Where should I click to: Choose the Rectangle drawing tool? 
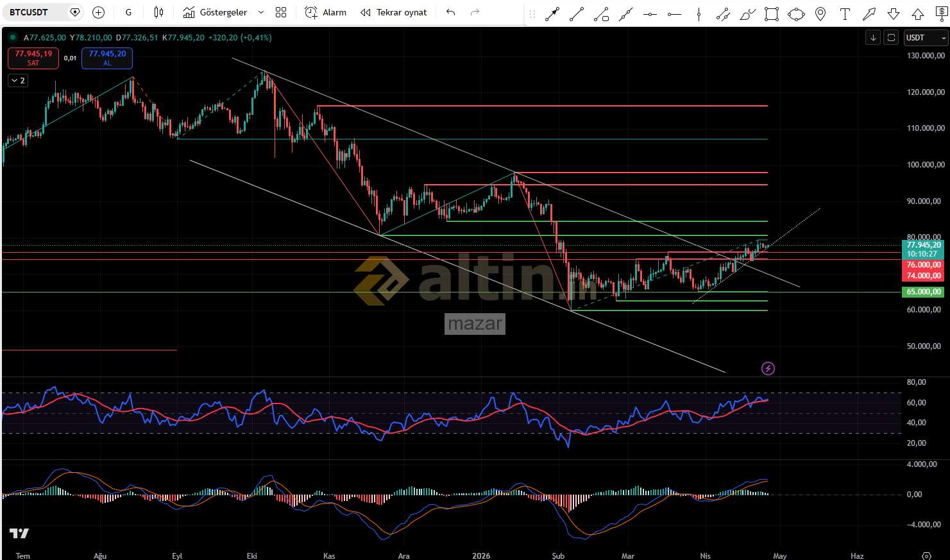coord(772,14)
